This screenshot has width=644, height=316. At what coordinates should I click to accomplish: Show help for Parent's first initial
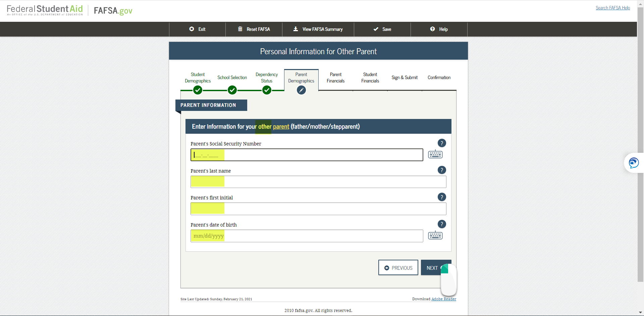[442, 197]
